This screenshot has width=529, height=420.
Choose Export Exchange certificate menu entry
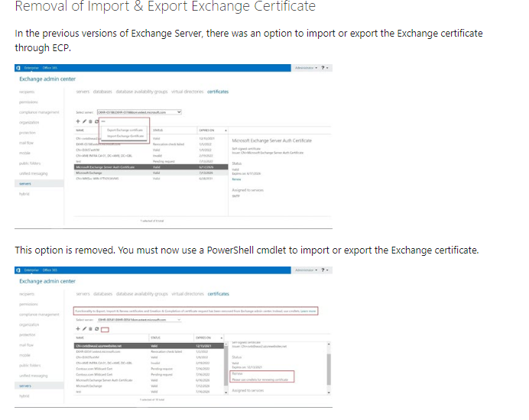click(125, 130)
